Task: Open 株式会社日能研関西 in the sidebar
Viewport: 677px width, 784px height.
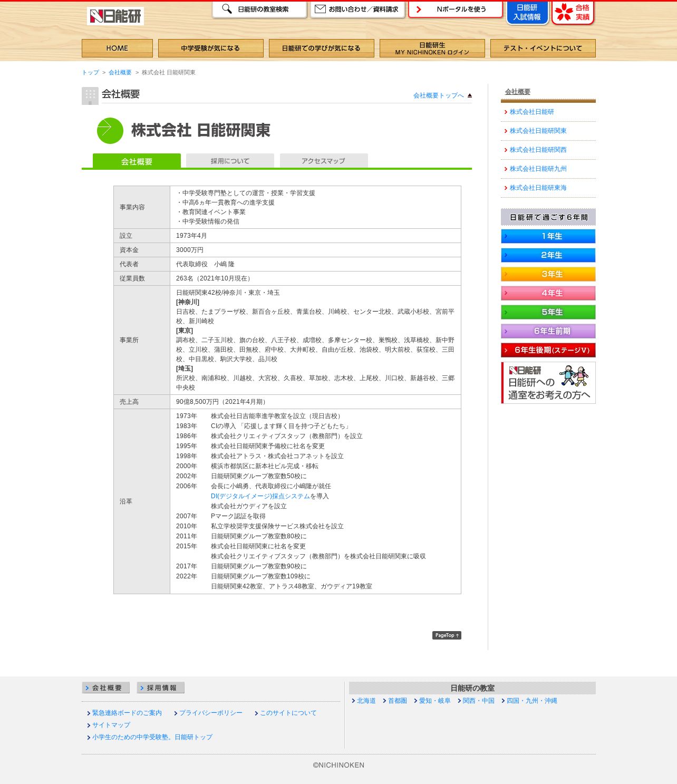Action: tap(538, 150)
